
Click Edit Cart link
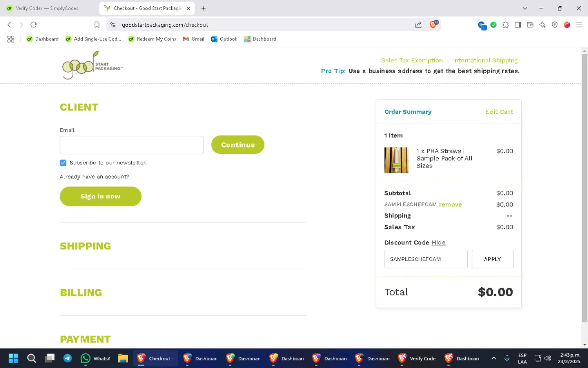[499, 112]
